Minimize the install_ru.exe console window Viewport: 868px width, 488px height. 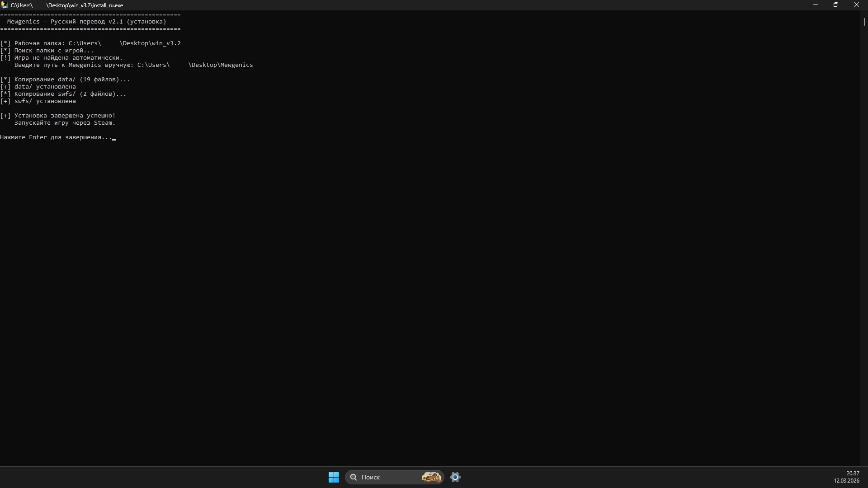click(816, 5)
